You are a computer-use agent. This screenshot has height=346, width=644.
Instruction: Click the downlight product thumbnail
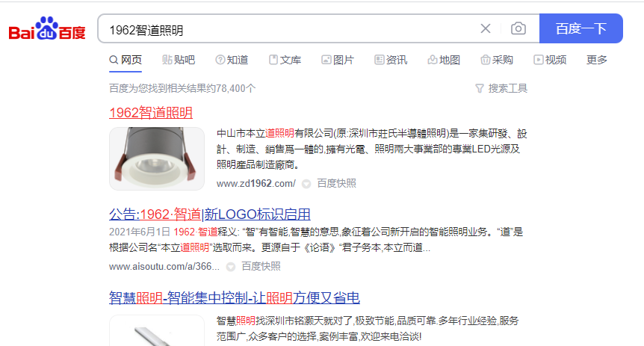point(156,158)
